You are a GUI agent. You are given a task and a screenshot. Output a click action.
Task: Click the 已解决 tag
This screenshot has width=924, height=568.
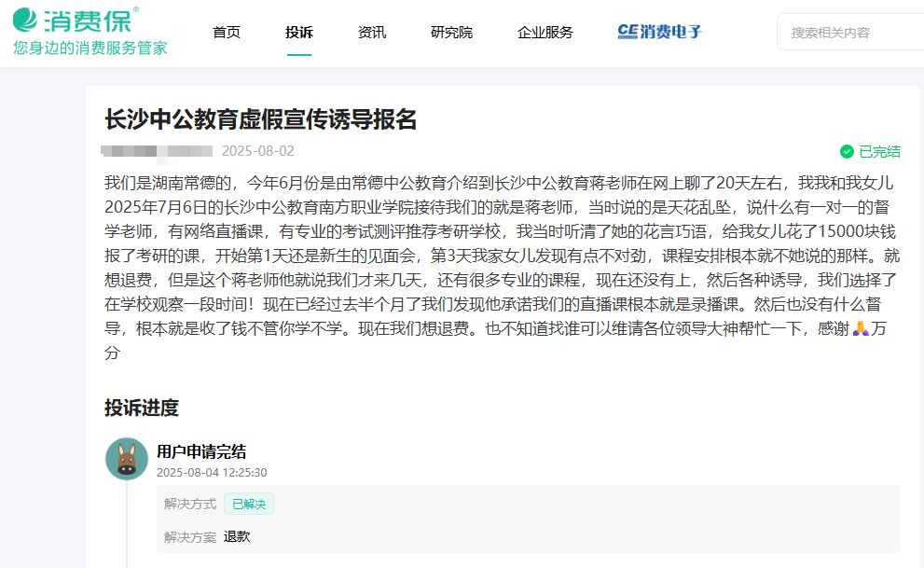coord(249,505)
